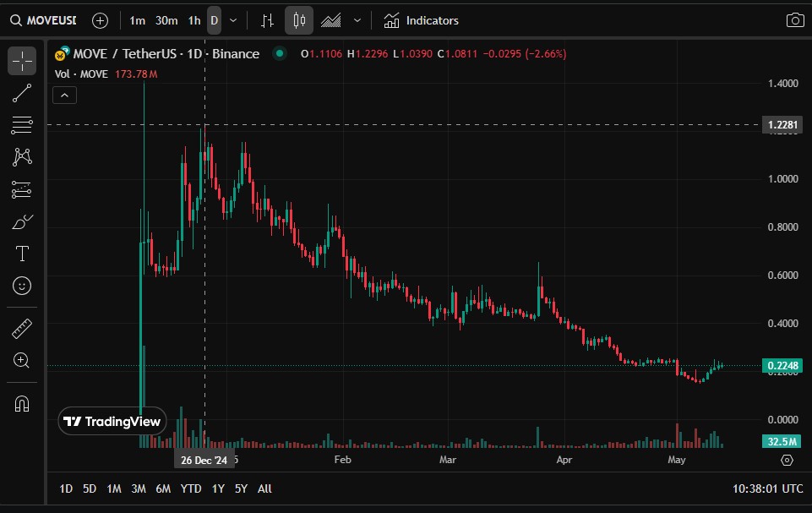Open chart settings gear icon
This screenshot has height=513, width=812.
(x=787, y=460)
